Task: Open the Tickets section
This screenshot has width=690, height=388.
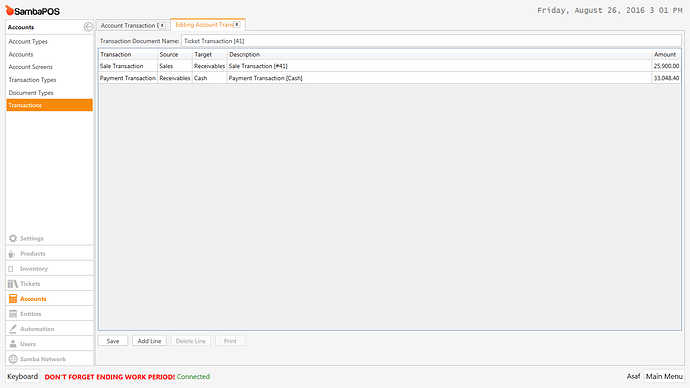Action: pos(49,284)
